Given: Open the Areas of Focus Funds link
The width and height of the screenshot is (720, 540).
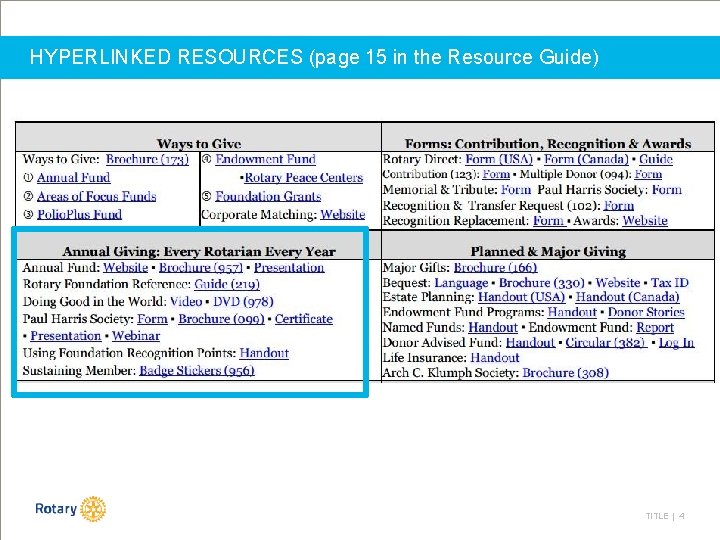Looking at the screenshot, I should click(x=96, y=197).
